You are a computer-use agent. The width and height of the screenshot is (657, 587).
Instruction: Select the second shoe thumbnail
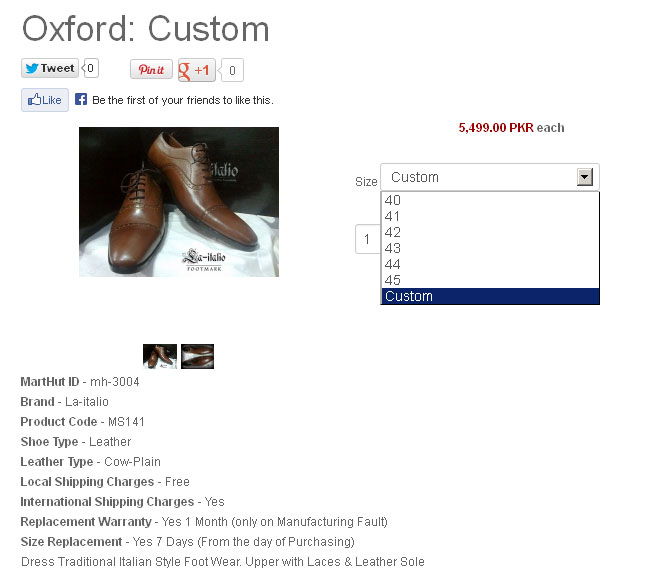pyautogui.click(x=197, y=356)
